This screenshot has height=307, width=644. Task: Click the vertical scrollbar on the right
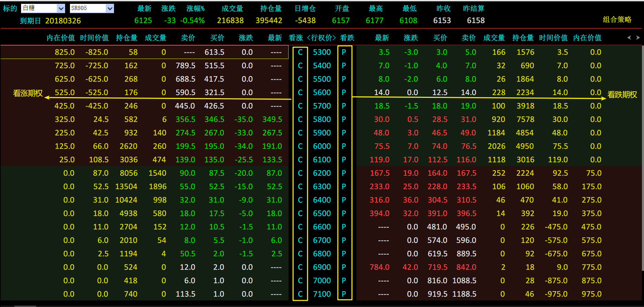[x=643, y=158]
